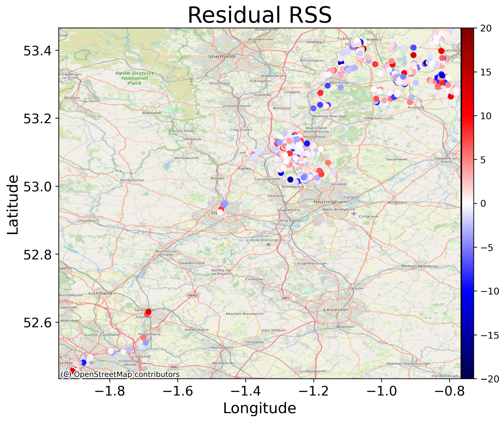The image size is (504, 422).
Task: Click the "Longitude" axis label
Action: pos(260,408)
